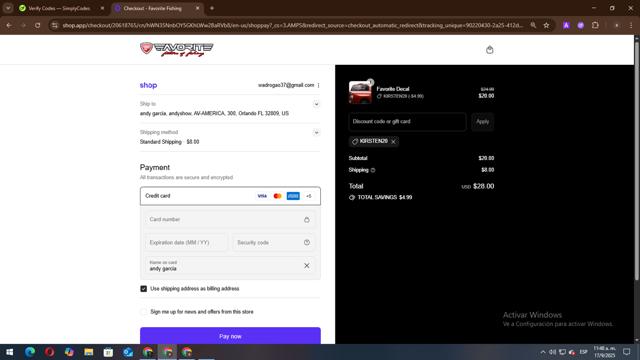Reload the checkout page

[38, 25]
